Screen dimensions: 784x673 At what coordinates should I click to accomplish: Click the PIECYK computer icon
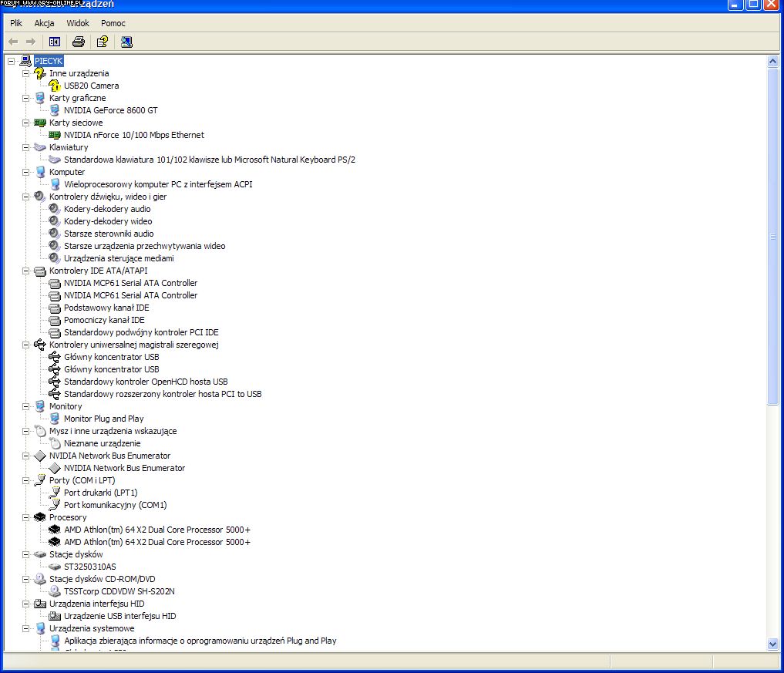coord(25,61)
